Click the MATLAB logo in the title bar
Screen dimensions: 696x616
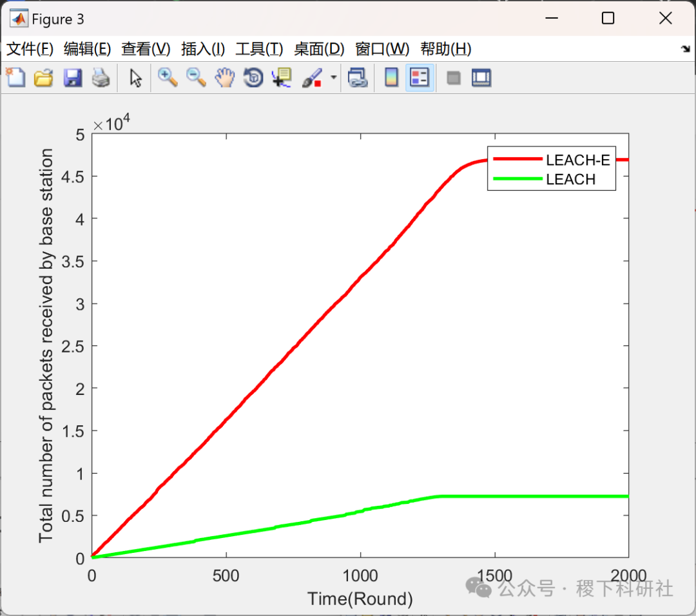pyautogui.click(x=19, y=19)
